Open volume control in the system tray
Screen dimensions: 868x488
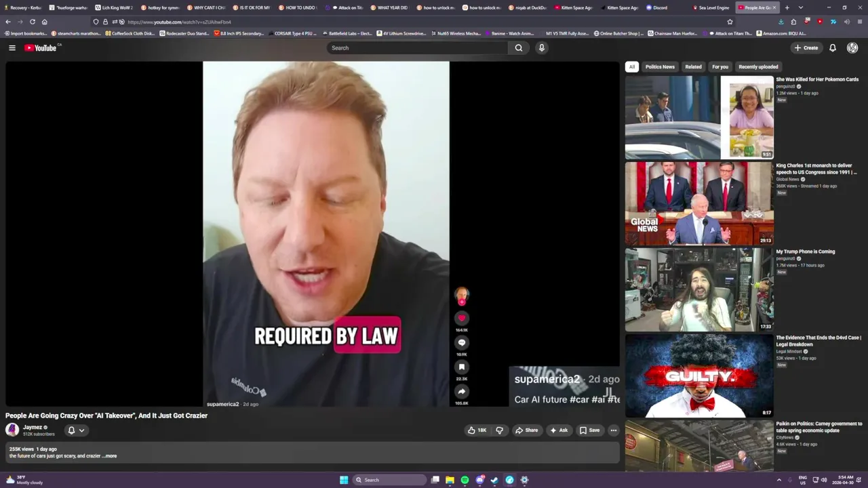click(824, 480)
